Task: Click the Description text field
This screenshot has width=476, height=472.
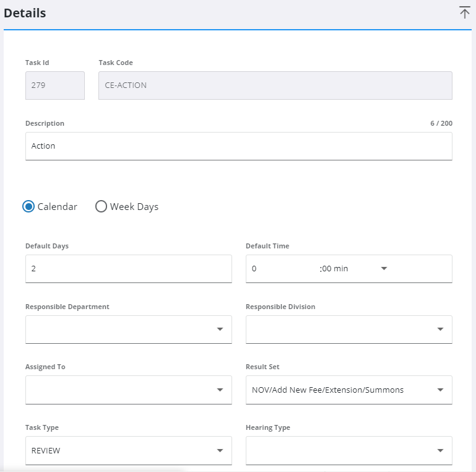Action: tap(238, 146)
